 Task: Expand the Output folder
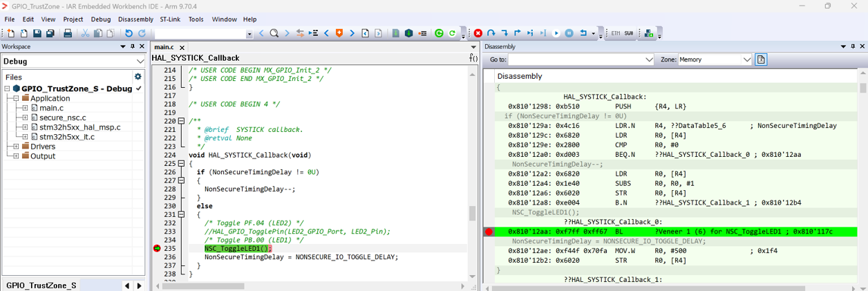click(15, 156)
